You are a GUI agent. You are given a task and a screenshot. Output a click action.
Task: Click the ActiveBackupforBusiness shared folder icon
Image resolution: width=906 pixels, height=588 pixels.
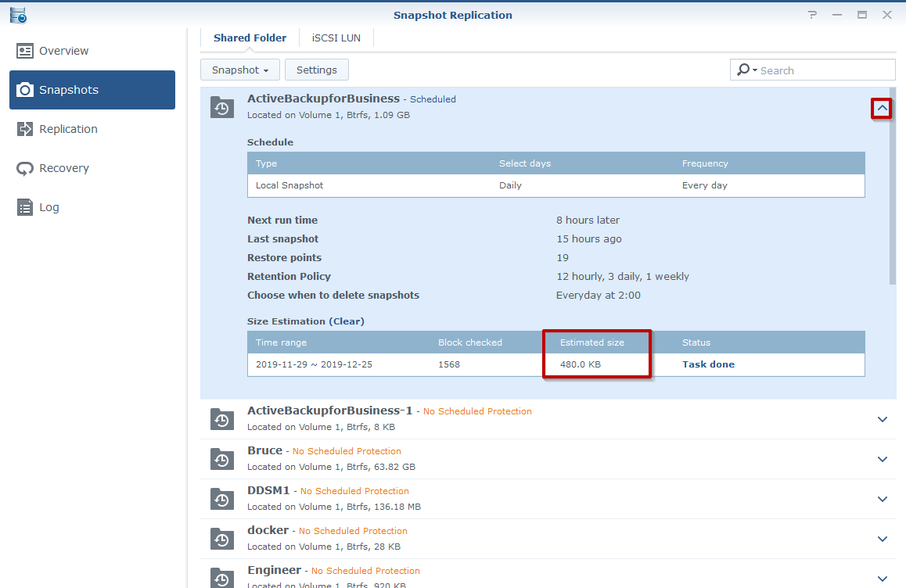click(x=222, y=108)
